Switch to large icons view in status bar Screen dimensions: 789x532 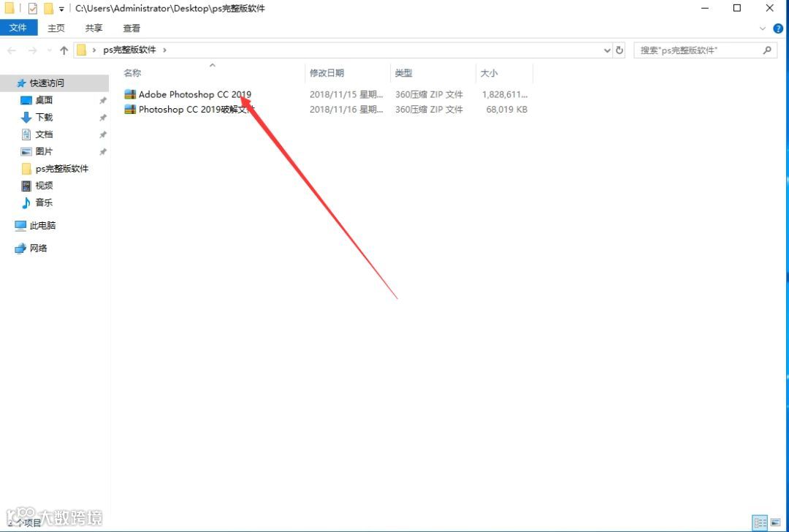[775, 522]
